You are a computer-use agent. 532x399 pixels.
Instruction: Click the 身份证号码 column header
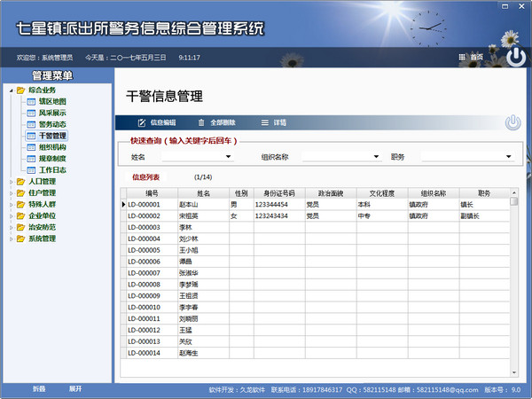click(x=278, y=192)
